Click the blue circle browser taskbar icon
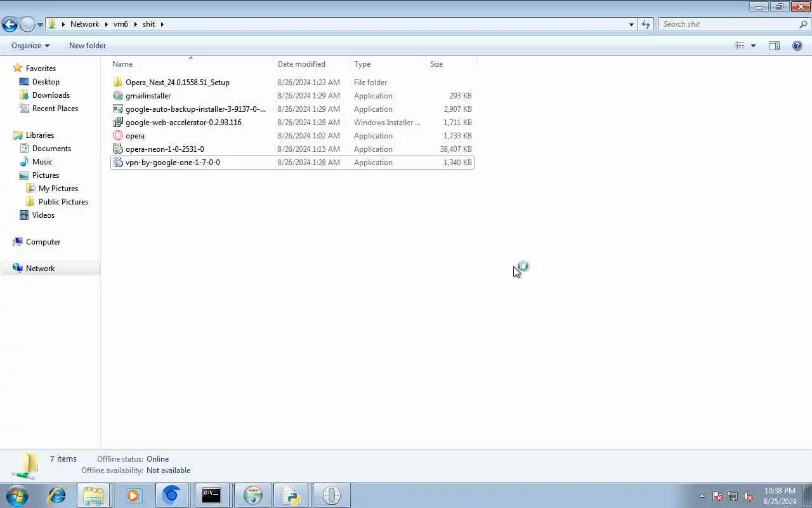The height and width of the screenshot is (508, 812). coord(171,495)
